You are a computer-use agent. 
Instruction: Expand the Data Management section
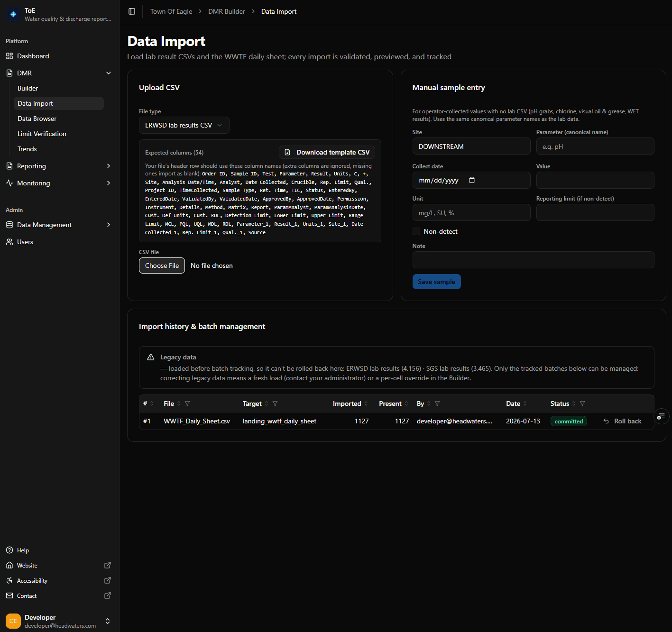109,225
